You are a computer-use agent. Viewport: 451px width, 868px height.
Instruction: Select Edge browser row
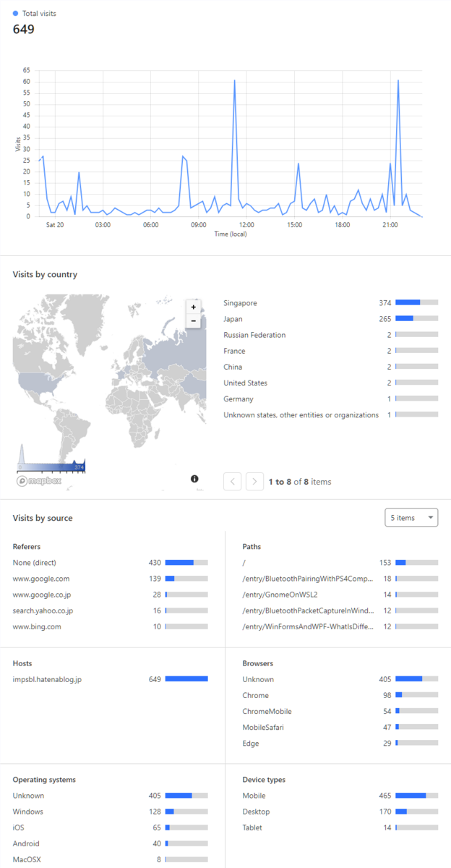[x=340, y=744]
